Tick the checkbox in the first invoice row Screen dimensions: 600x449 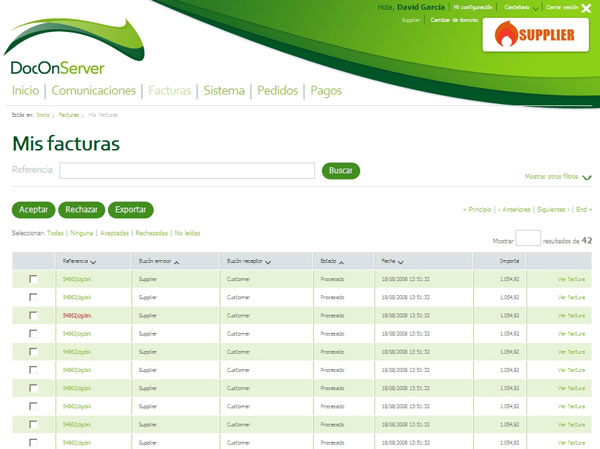pyautogui.click(x=33, y=279)
